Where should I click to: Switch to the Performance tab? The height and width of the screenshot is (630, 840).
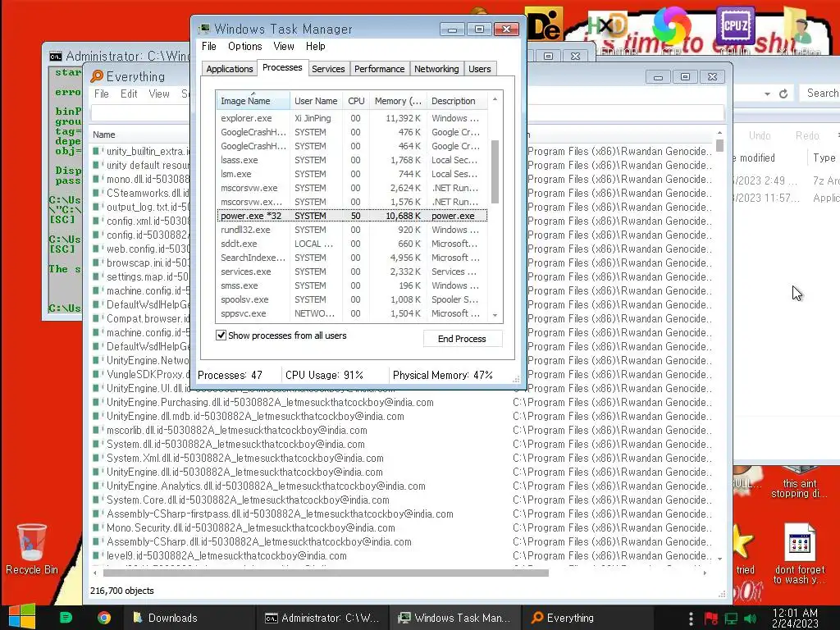379,69
